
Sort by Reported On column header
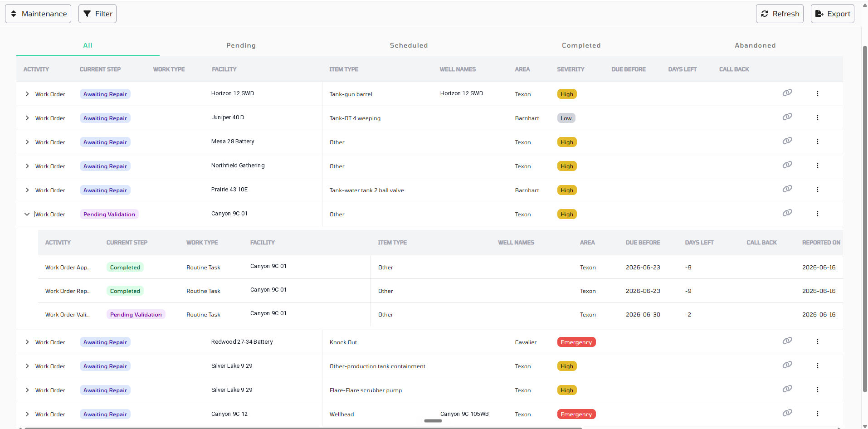pyautogui.click(x=821, y=243)
